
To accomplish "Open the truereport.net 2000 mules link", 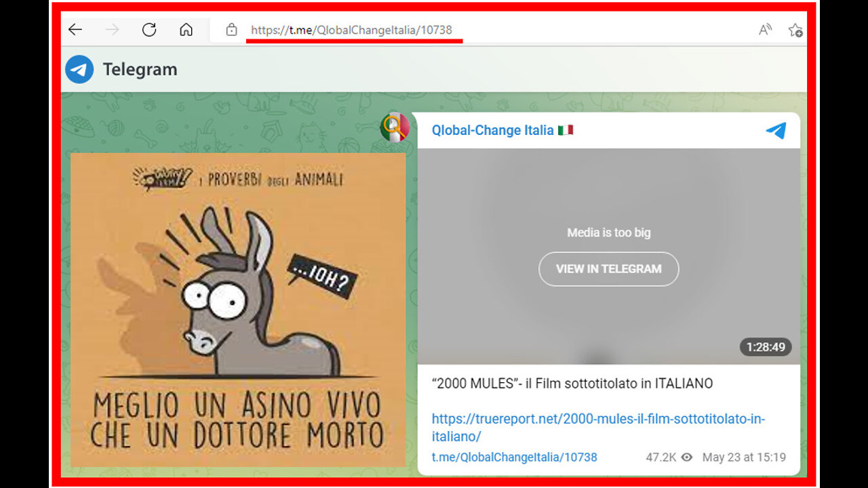I will click(x=599, y=428).
